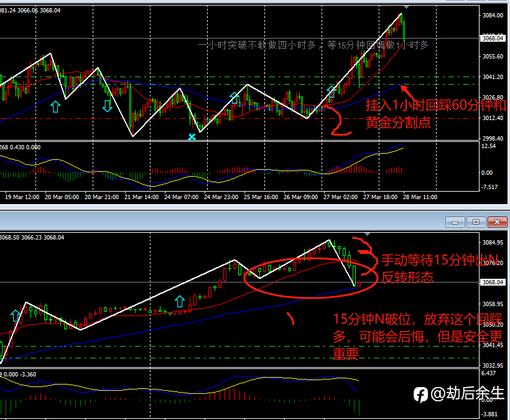Click the 21 Mar 14:00 time label
This screenshot has height=420, width=510.
141,197
